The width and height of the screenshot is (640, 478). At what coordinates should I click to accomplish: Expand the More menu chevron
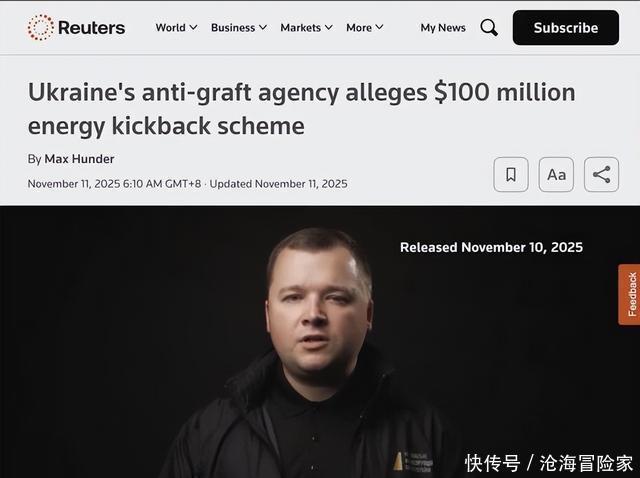point(379,27)
